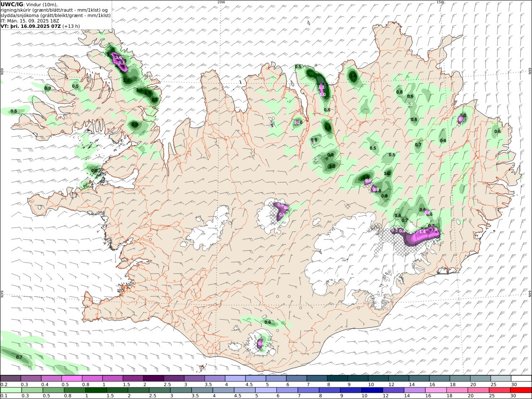The width and height of the screenshot is (532, 399).
Task: Select the white 30 snow legend swatch
Action: pyautogui.click(x=521, y=379)
